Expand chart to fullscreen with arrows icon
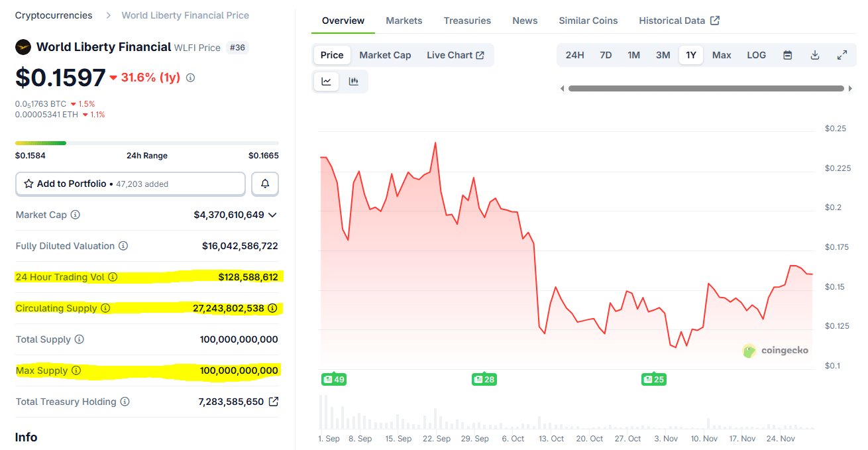Viewport: 868px width, 450px height. 842,55
